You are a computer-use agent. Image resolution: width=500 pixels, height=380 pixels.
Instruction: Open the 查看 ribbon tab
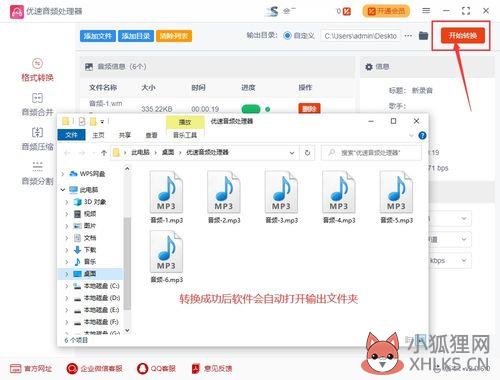151,135
